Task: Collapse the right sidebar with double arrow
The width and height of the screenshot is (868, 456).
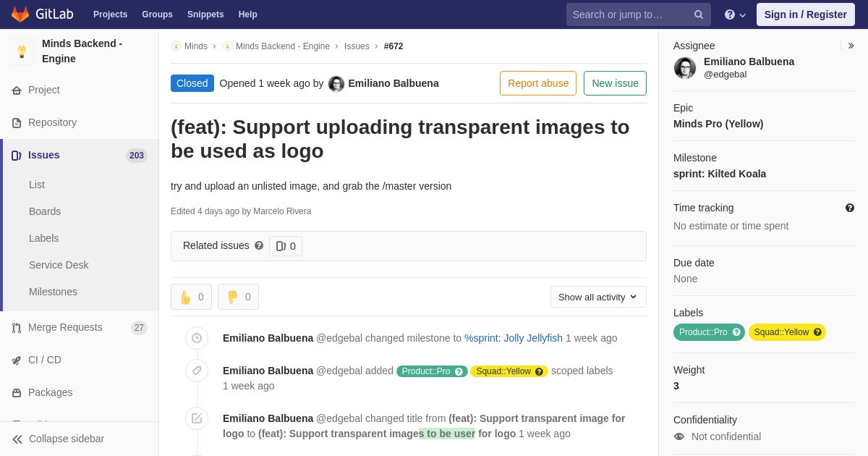Action: (x=851, y=46)
